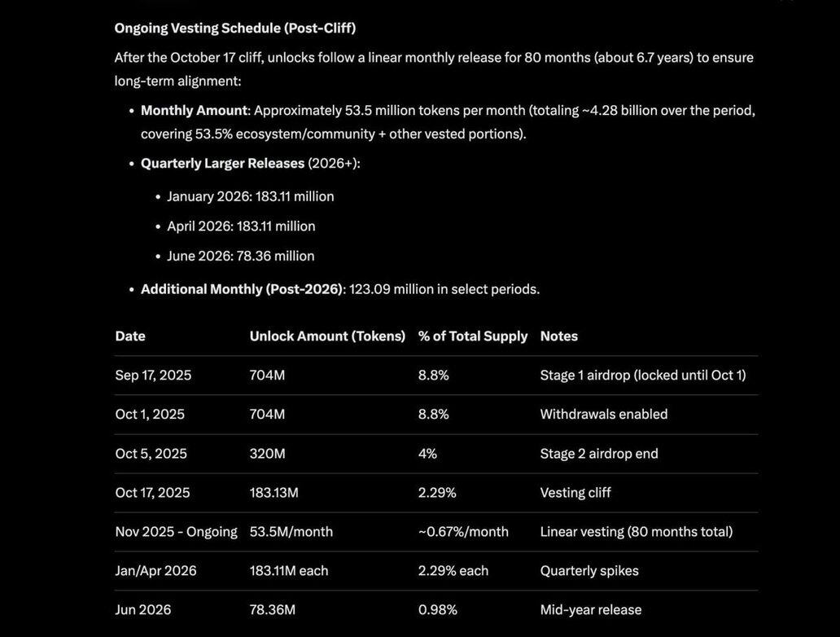840x637 pixels.
Task: Click the 'Stage 2 airdrop end' note
Action: point(599,454)
